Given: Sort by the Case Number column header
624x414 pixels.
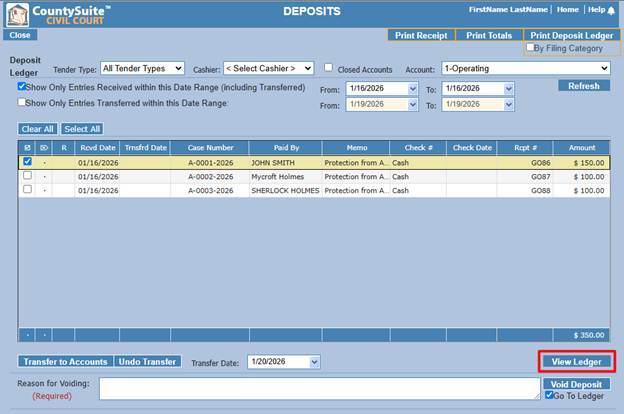Looking at the screenshot, I should [210, 148].
